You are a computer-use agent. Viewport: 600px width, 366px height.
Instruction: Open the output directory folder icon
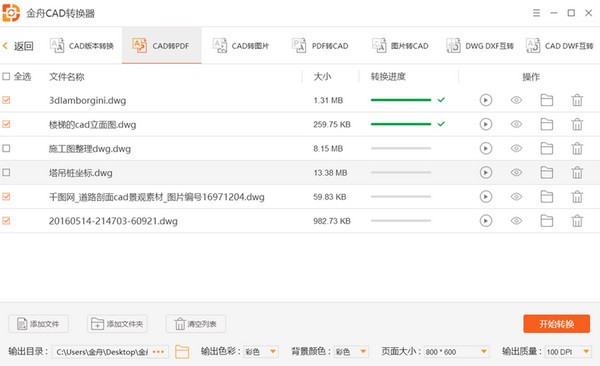[x=182, y=351]
